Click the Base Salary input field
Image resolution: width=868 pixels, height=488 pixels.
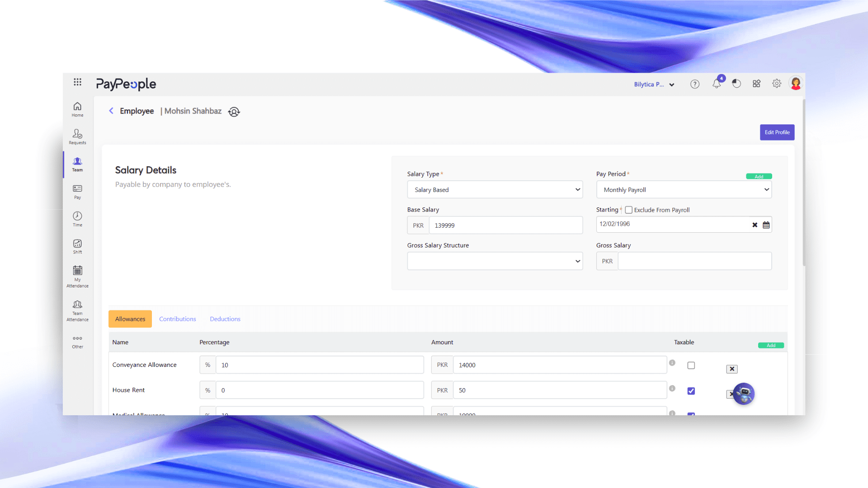[x=505, y=225]
